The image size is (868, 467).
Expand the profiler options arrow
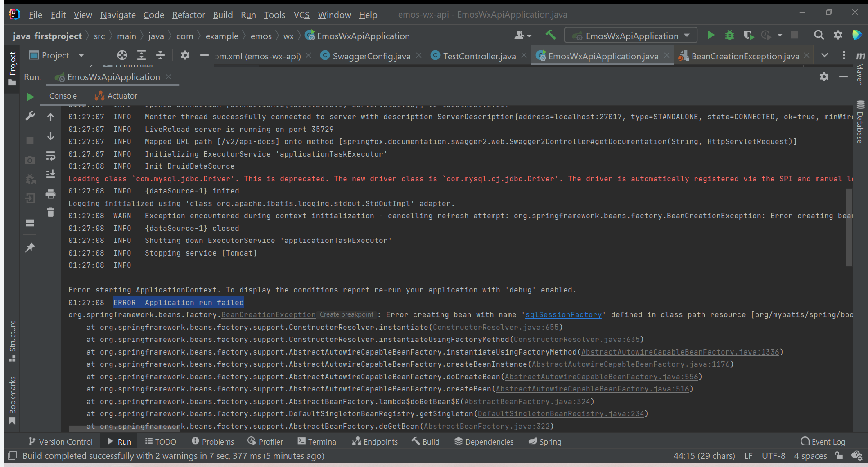(x=780, y=35)
